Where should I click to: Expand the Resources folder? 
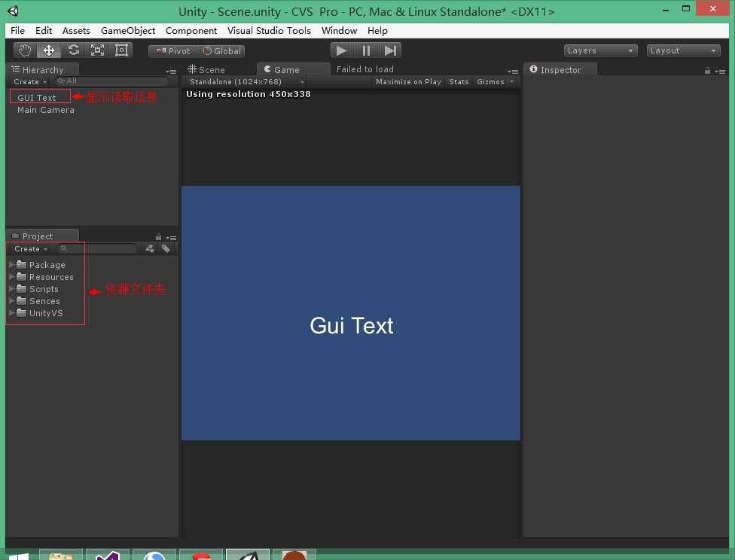coord(12,277)
